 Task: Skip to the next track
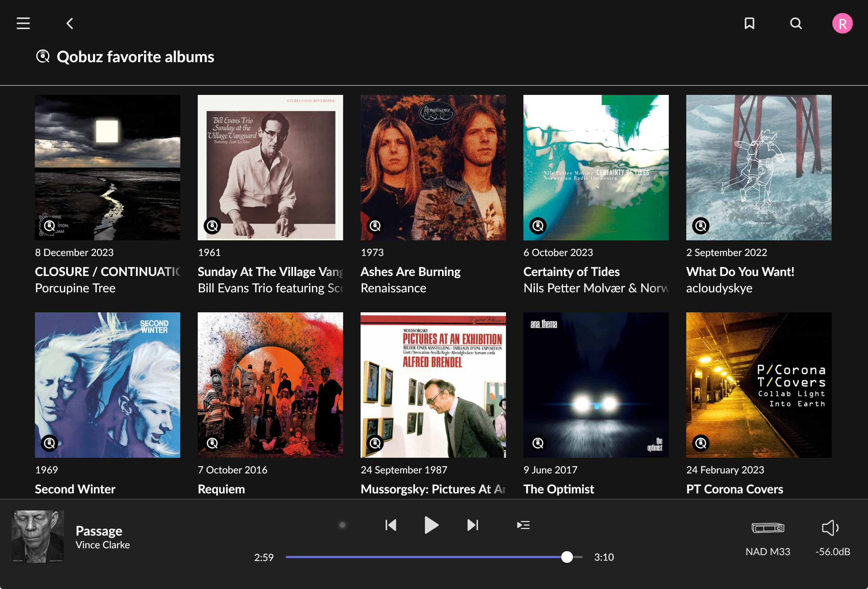coord(473,525)
